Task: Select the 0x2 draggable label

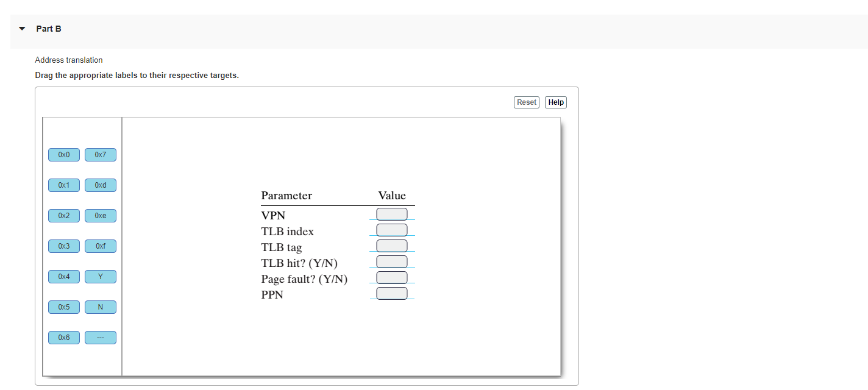Action: click(63, 215)
